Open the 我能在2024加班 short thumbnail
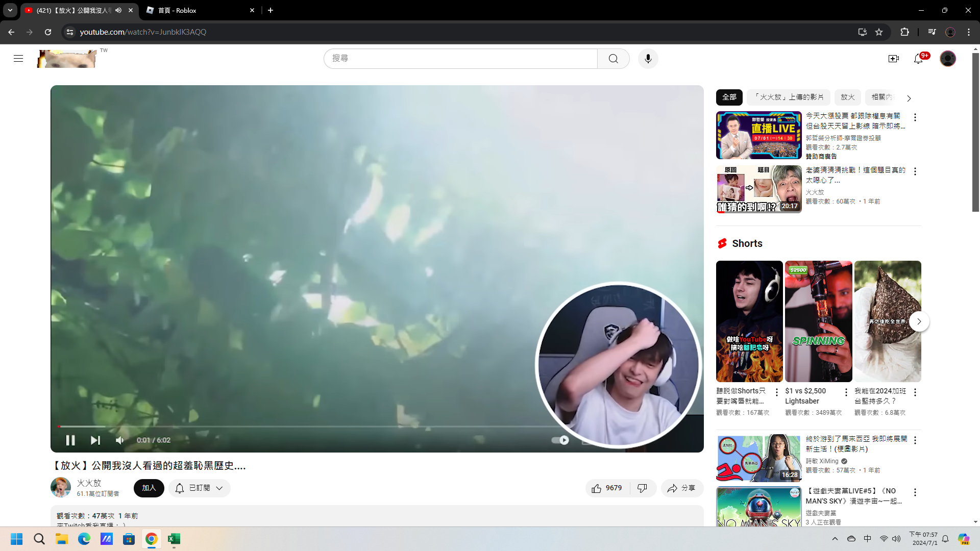 [888, 321]
